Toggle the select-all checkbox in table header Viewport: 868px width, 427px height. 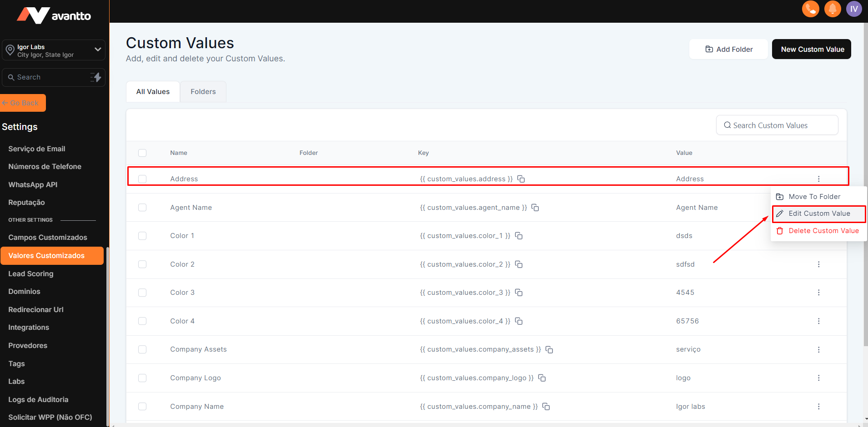pos(142,153)
